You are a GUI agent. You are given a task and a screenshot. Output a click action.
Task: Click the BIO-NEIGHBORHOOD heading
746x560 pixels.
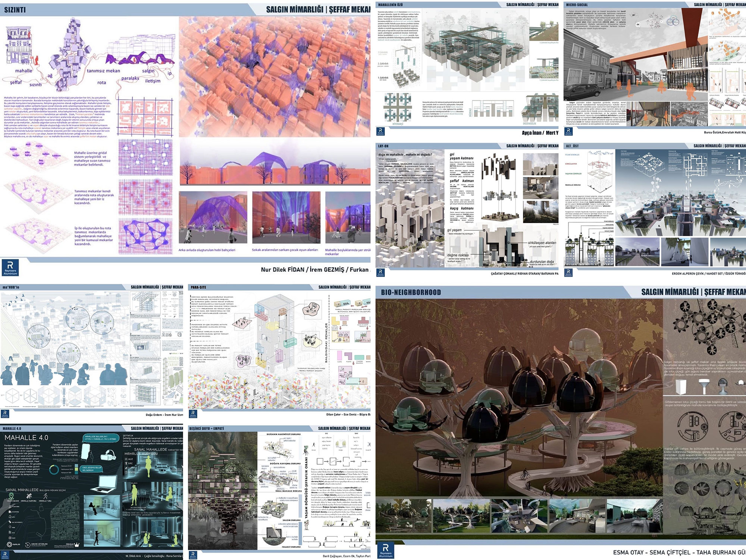(x=411, y=292)
